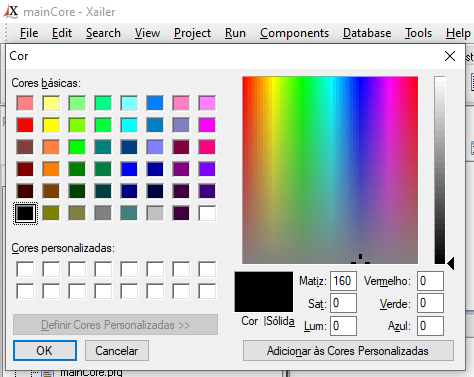
Task: Click the Lum input field
Action: pos(343,326)
